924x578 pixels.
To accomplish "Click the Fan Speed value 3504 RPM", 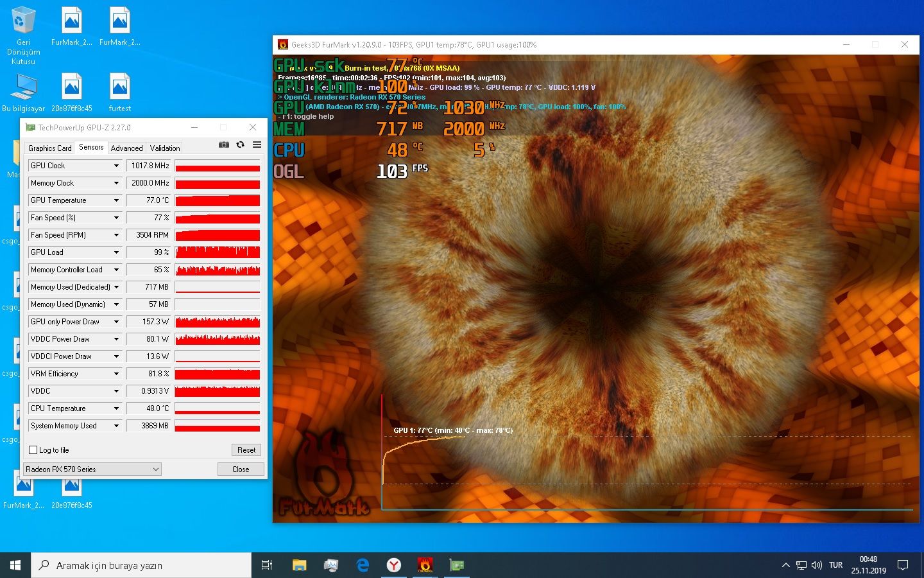I will pos(149,235).
